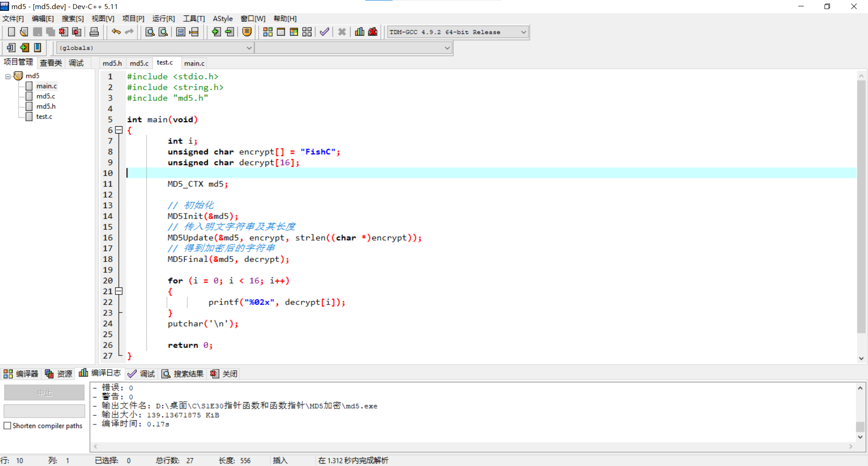Switch to the md5.c editor tab

click(139, 63)
